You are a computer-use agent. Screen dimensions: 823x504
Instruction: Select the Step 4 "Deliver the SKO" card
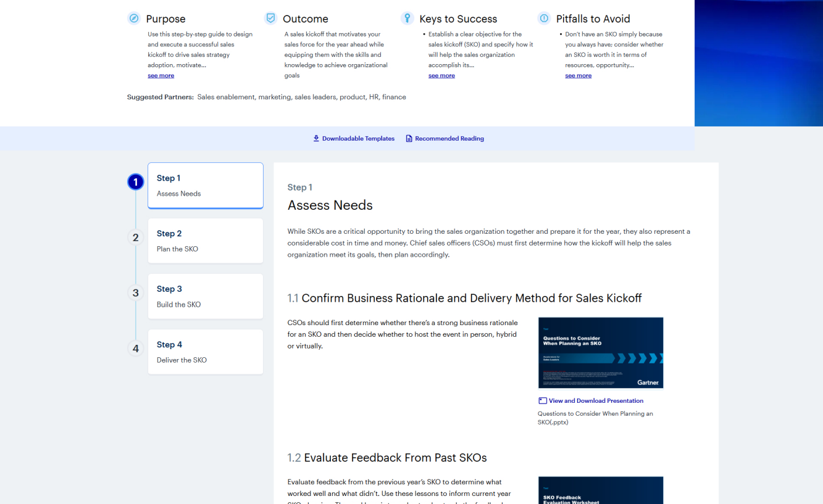point(205,352)
